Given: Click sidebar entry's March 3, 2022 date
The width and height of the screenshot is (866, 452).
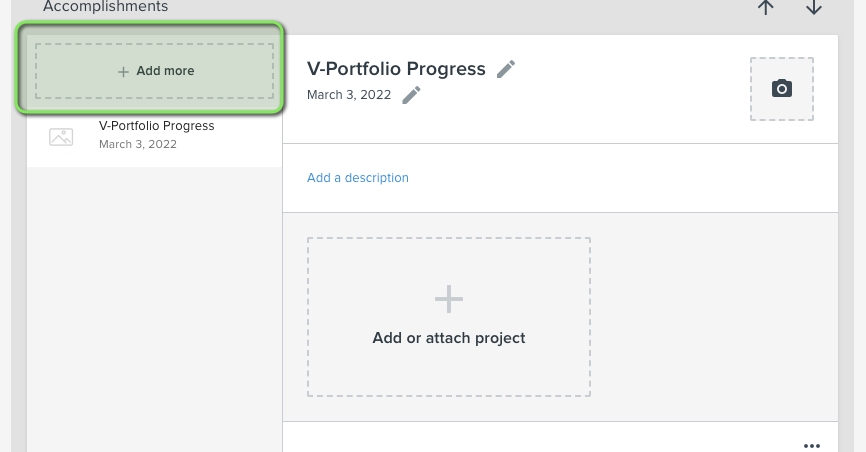Looking at the screenshot, I should click(138, 144).
